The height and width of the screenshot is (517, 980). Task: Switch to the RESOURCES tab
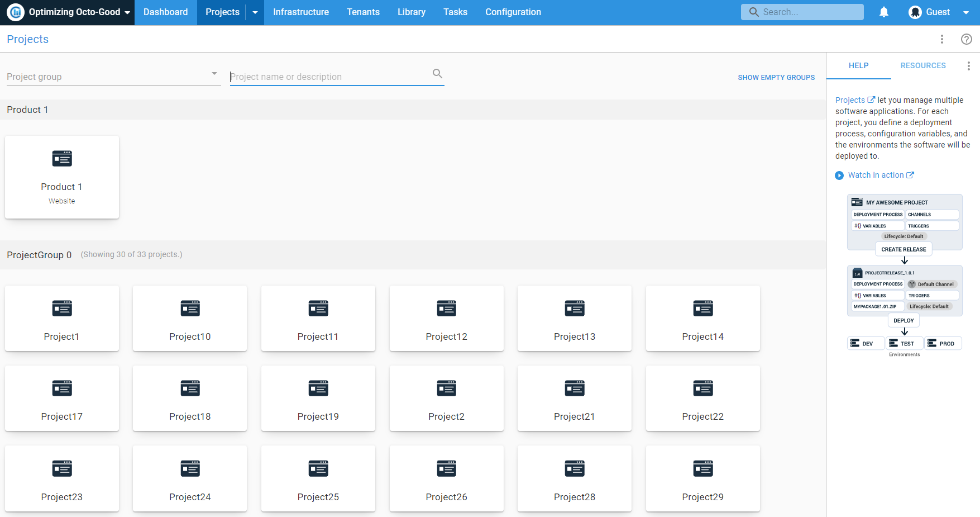pyautogui.click(x=922, y=65)
